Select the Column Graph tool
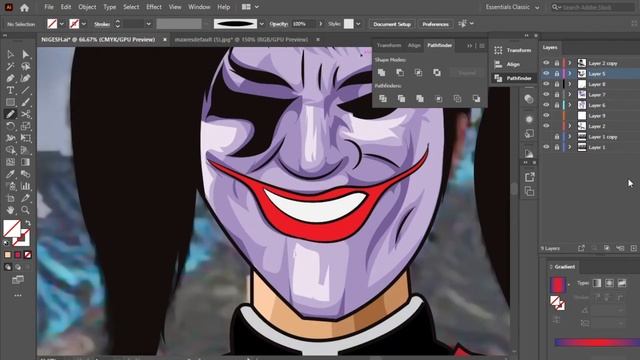This screenshot has height=360, width=640. (25, 186)
